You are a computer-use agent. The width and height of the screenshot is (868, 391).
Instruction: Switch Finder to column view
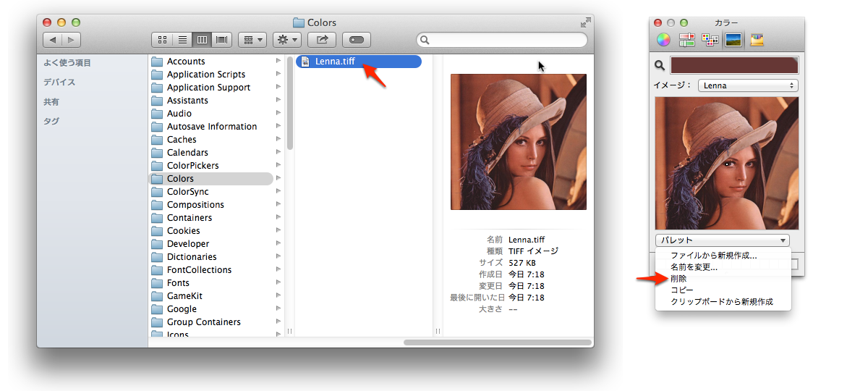point(202,40)
